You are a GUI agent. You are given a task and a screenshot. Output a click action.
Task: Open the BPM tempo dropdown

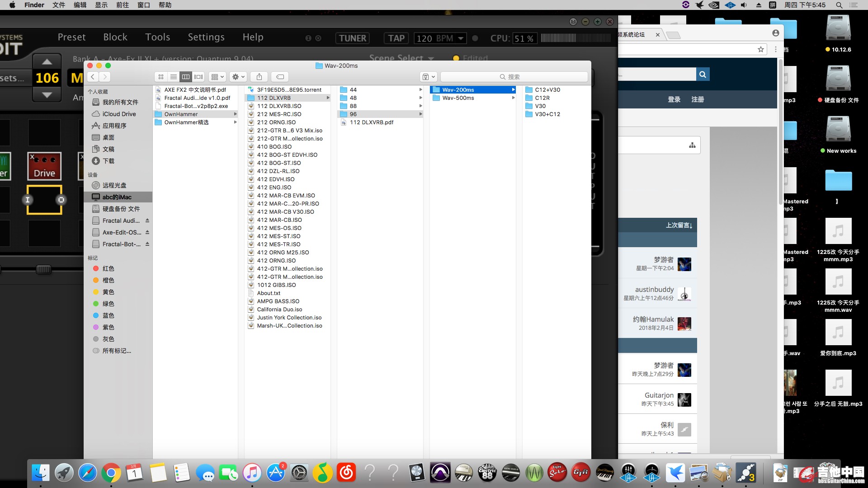tap(461, 38)
